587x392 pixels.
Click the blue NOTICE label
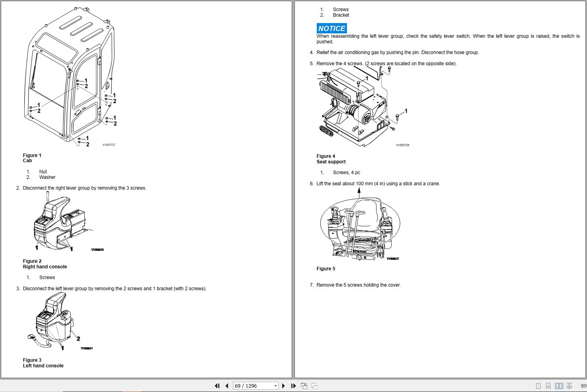pyautogui.click(x=331, y=28)
